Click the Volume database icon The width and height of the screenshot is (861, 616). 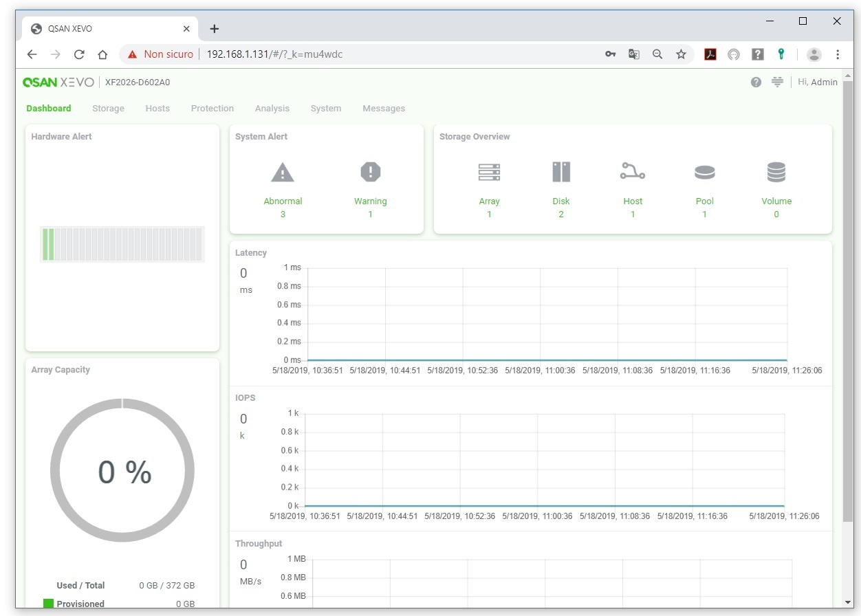point(776,172)
